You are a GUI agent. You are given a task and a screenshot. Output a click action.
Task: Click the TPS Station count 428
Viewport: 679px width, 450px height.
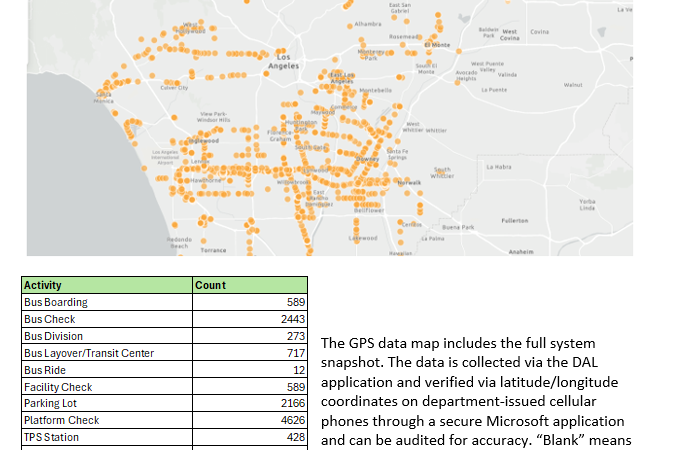(294, 437)
